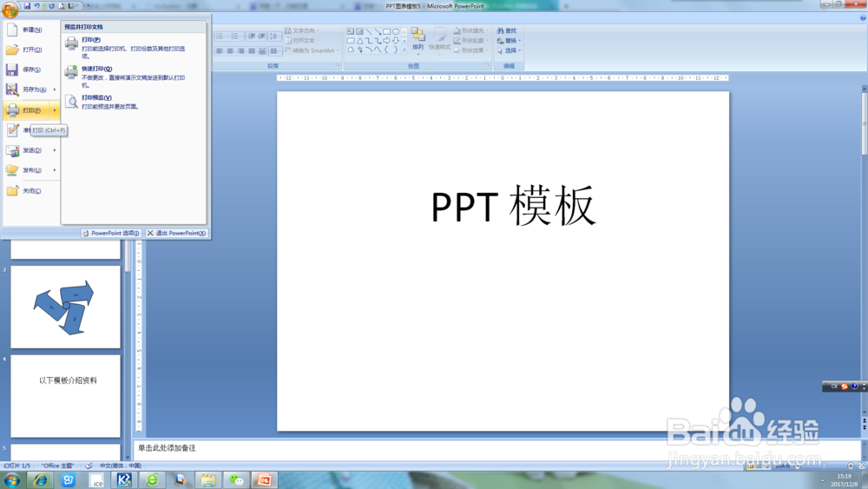Open the 形状填充 dropdown
This screenshot has width=868, height=489.
coord(471,30)
